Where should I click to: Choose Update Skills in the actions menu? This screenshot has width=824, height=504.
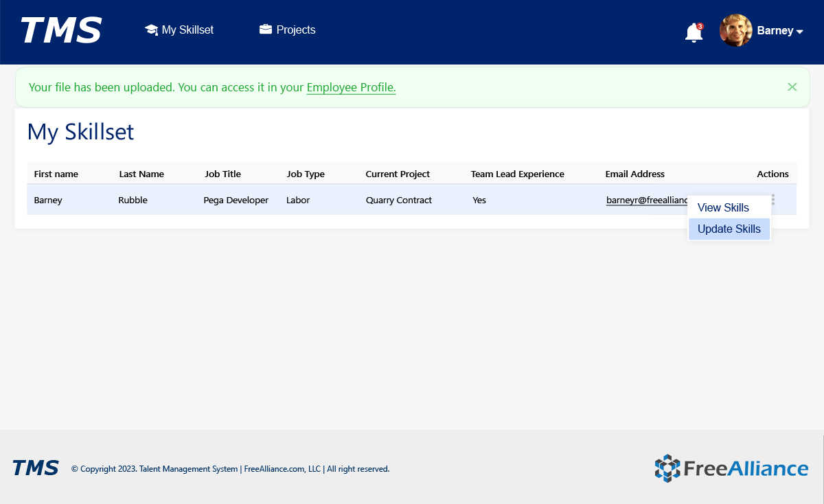(729, 229)
